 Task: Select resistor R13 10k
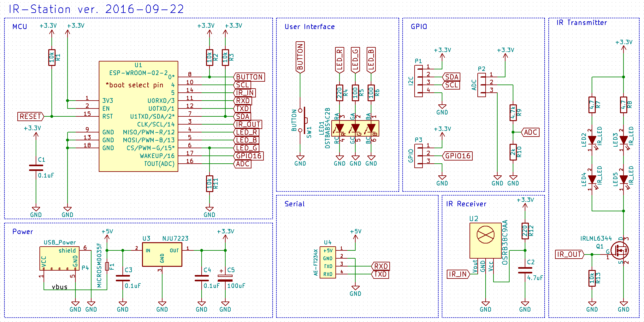point(592,278)
